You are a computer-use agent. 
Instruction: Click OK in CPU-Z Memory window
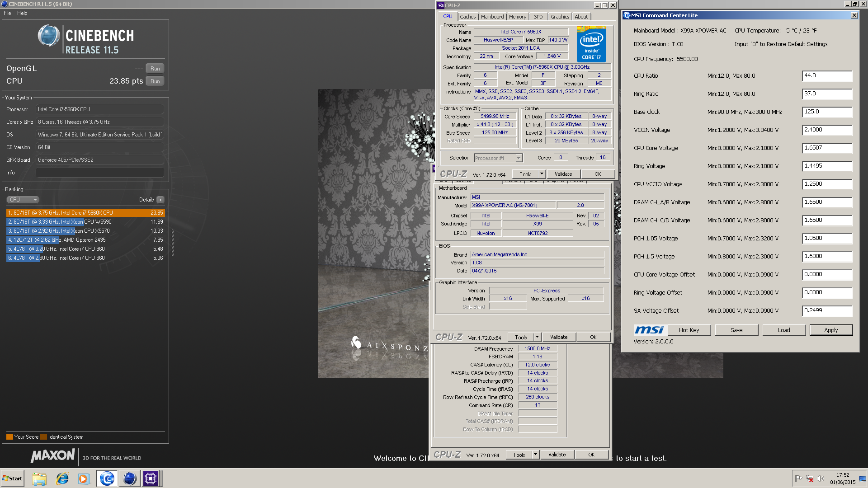tap(591, 455)
